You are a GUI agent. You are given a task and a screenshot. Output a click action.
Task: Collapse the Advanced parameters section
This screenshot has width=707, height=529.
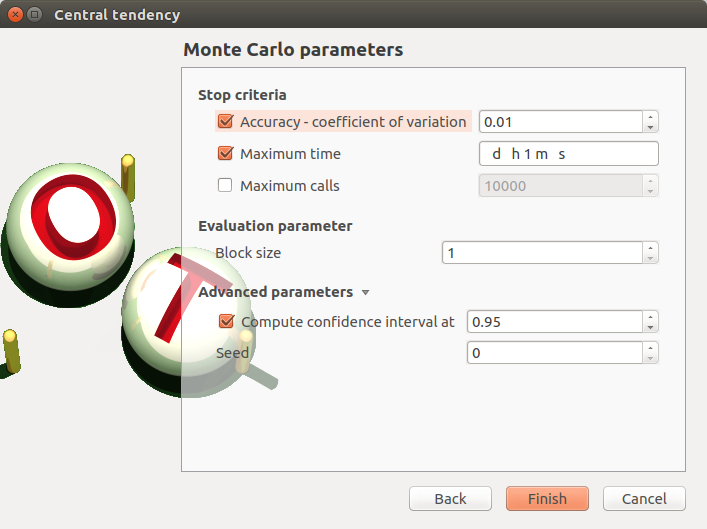click(x=365, y=293)
